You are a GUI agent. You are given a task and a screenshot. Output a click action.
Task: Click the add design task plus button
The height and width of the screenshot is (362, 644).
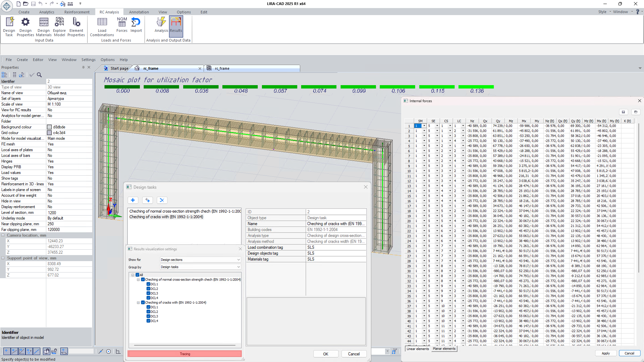pos(133,200)
